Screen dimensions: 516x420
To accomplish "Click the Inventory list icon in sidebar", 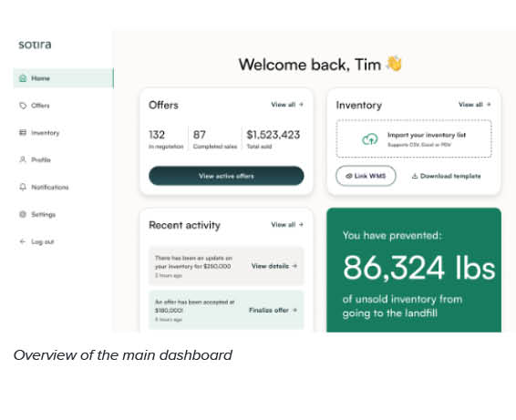I will point(23,132).
